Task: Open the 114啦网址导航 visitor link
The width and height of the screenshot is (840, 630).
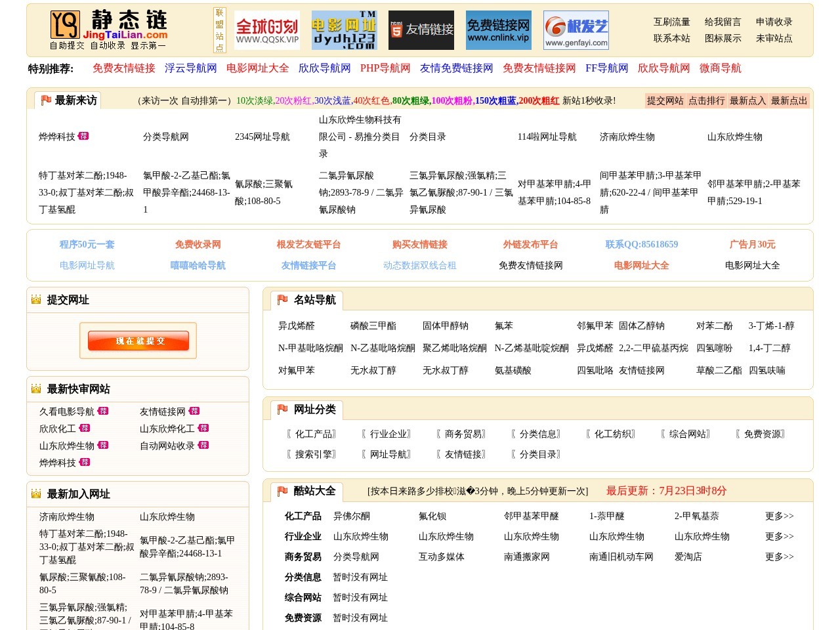Action: click(x=547, y=136)
